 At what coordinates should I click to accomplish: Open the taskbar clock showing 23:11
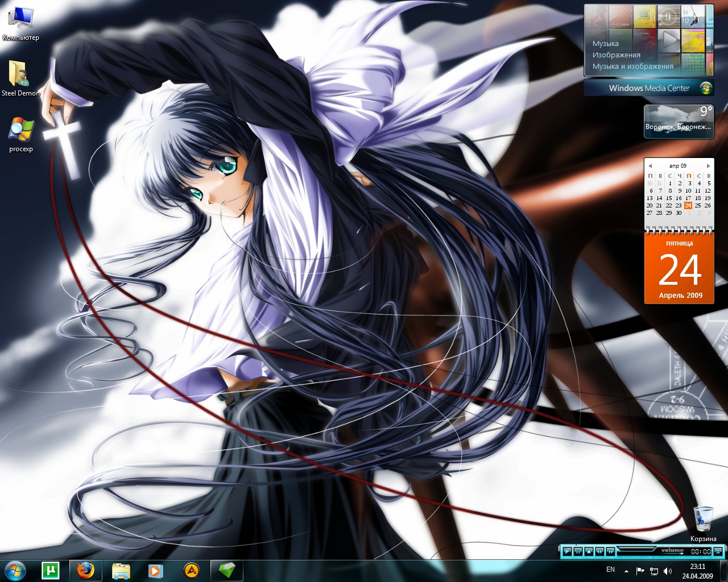[x=697, y=571]
